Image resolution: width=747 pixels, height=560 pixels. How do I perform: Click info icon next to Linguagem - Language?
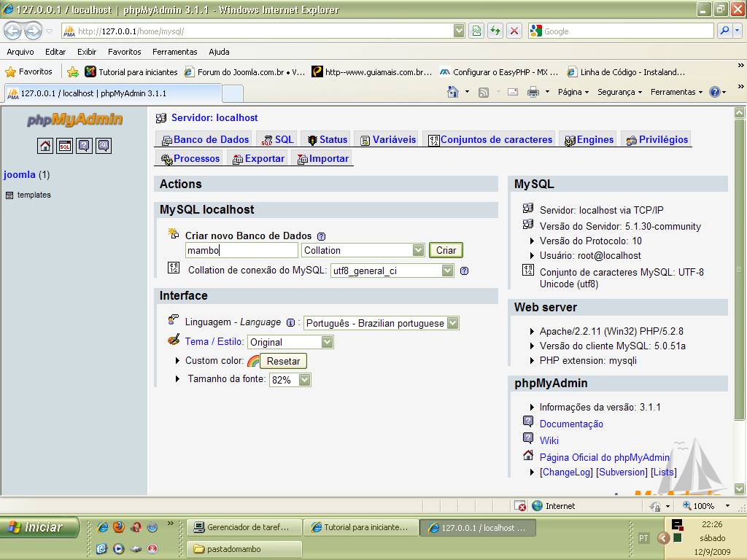(x=290, y=322)
